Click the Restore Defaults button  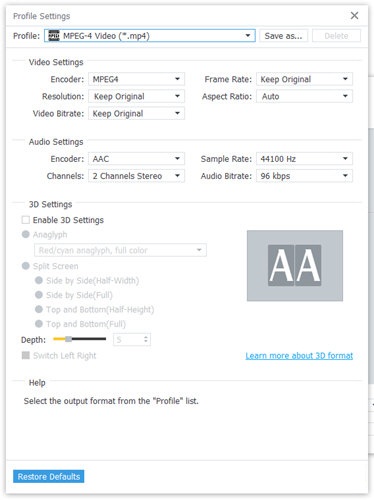pos(49,476)
